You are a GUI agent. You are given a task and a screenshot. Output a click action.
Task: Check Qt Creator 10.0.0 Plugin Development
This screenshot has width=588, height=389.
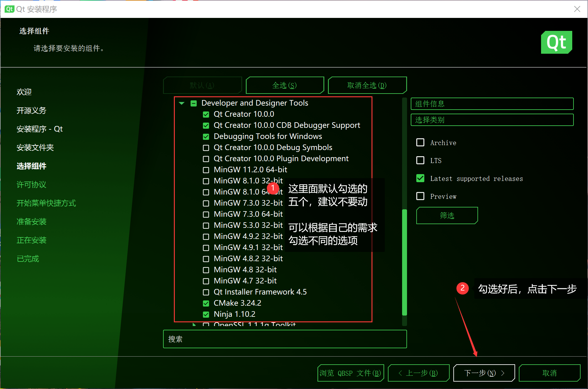tap(206, 159)
